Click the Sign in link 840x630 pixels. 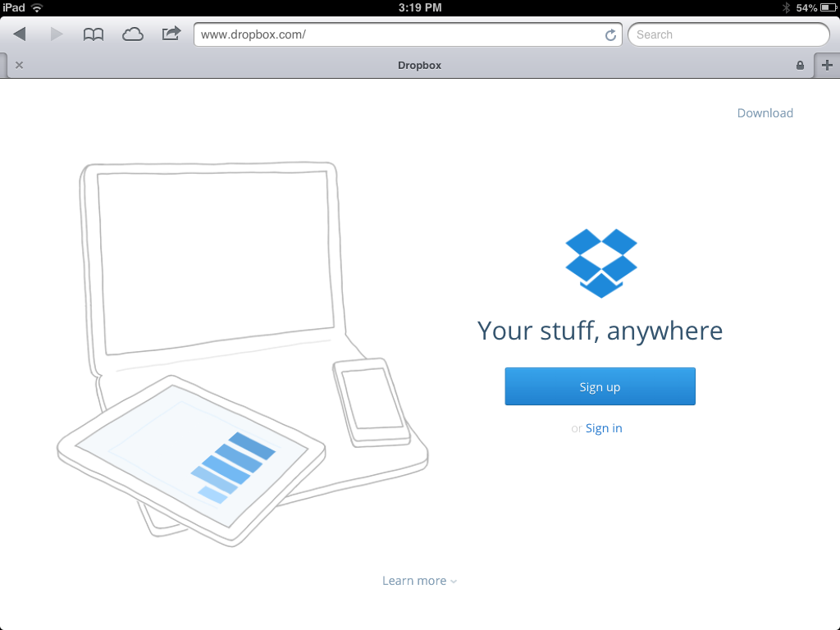(x=604, y=428)
